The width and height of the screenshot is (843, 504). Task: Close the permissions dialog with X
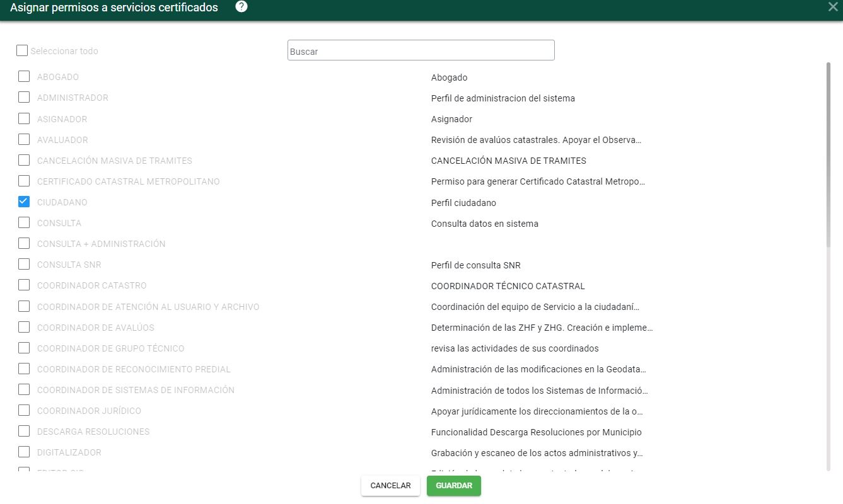tap(833, 7)
